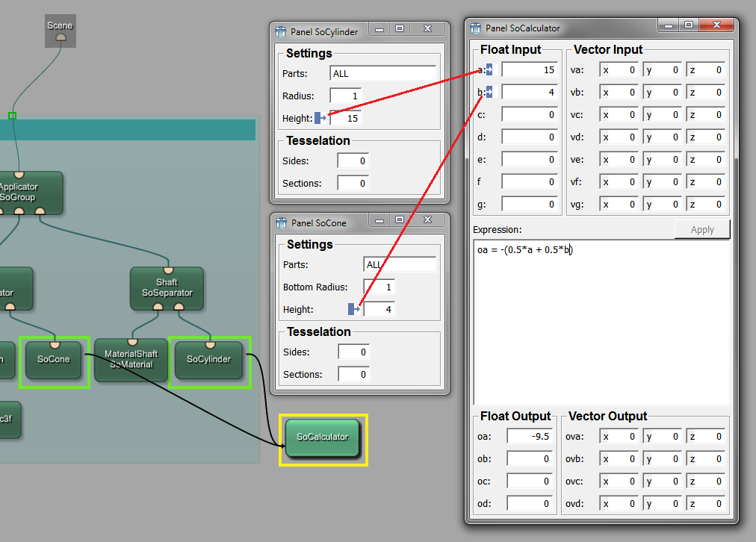Click the connection icon on float input b
Viewport: 756px width, 542px height.
(x=489, y=93)
